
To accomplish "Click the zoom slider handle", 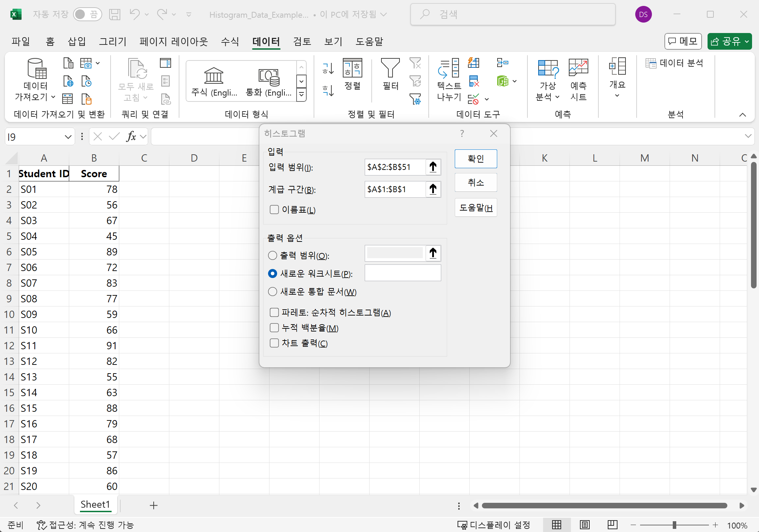I will click(x=674, y=525).
